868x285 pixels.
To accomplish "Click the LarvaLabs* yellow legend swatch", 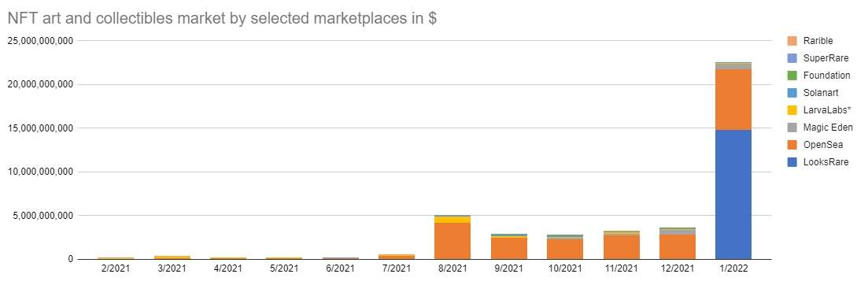I will (x=792, y=110).
